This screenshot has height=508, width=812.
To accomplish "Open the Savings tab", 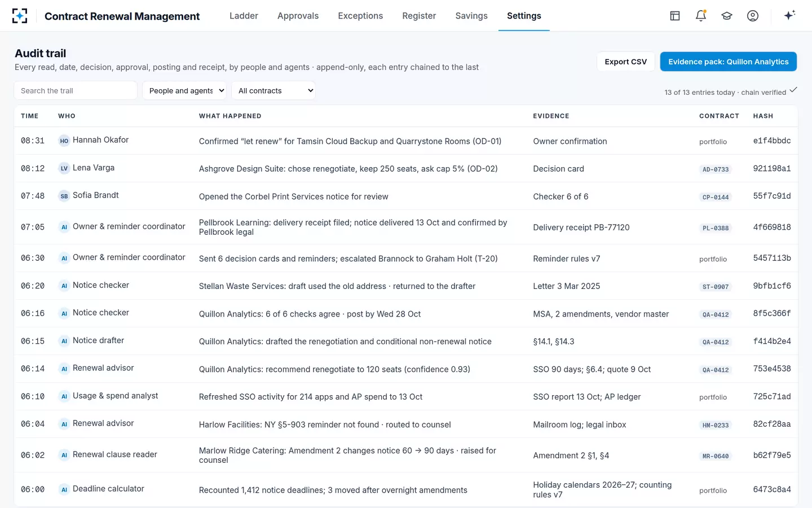I will [471, 16].
